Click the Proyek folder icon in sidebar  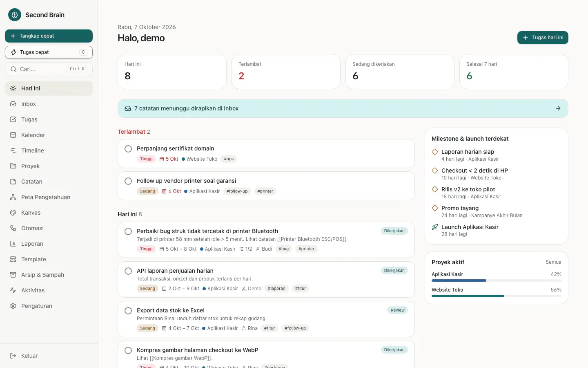[x=13, y=166]
